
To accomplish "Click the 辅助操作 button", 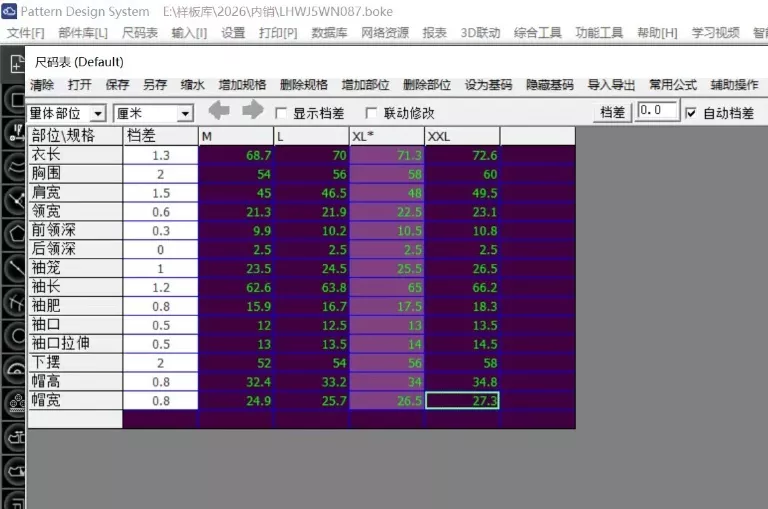I will 735,85.
